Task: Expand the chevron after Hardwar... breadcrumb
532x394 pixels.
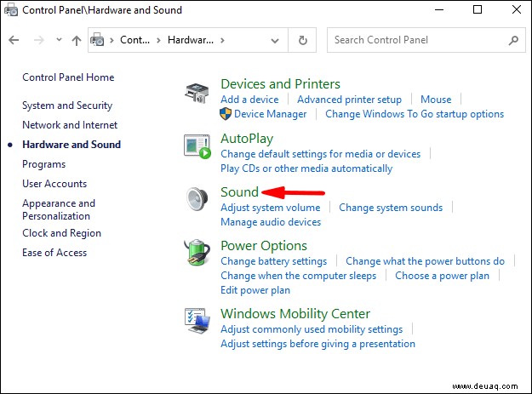Action: click(x=222, y=40)
